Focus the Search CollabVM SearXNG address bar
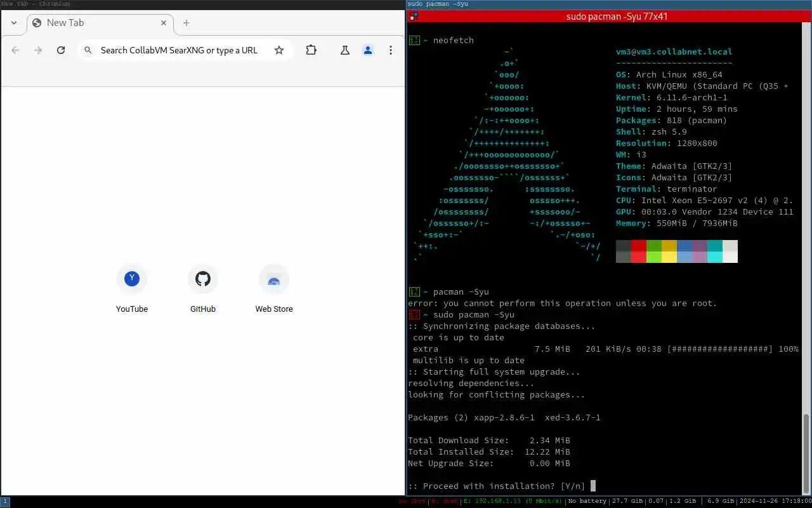Image resolution: width=812 pixels, height=508 pixels. (184, 50)
